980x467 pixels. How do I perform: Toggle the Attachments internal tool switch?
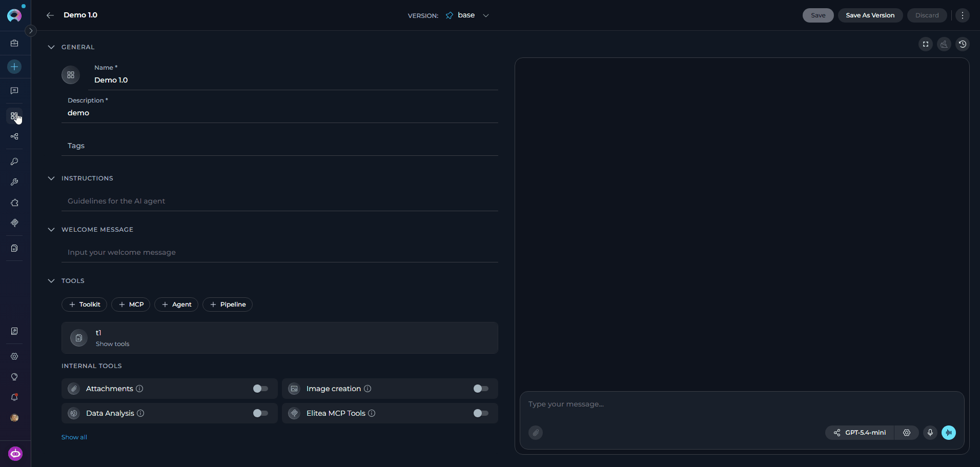point(260,389)
